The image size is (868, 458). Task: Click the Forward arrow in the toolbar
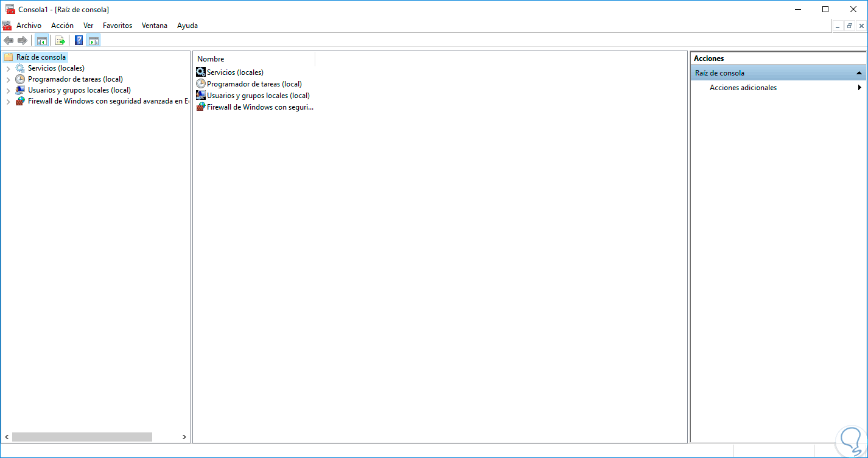pyautogui.click(x=23, y=41)
